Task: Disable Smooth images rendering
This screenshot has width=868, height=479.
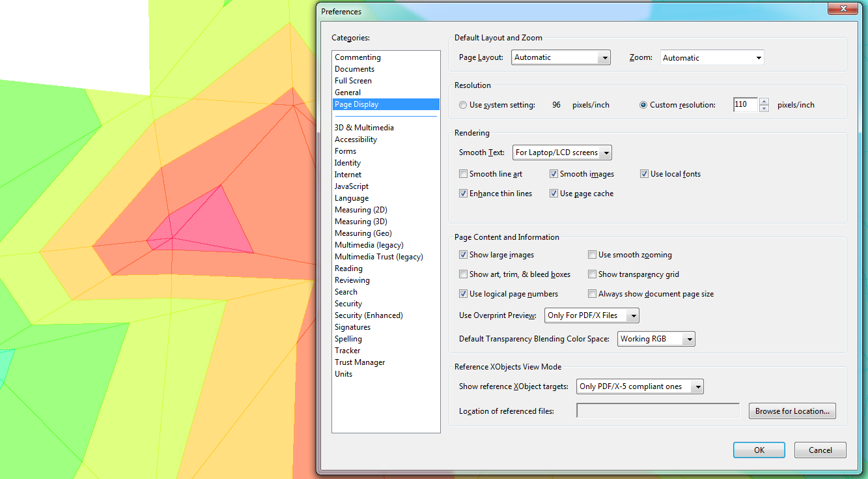Action: pos(554,173)
